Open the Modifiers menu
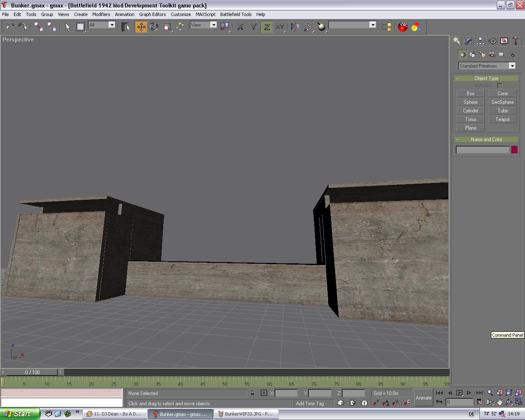 (x=101, y=14)
